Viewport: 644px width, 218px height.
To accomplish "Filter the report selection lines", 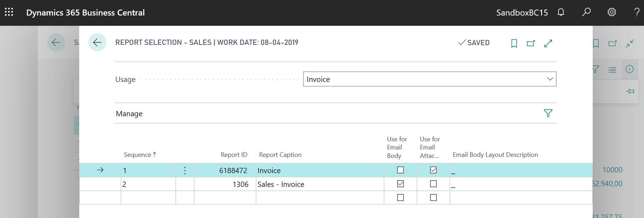I will [548, 113].
